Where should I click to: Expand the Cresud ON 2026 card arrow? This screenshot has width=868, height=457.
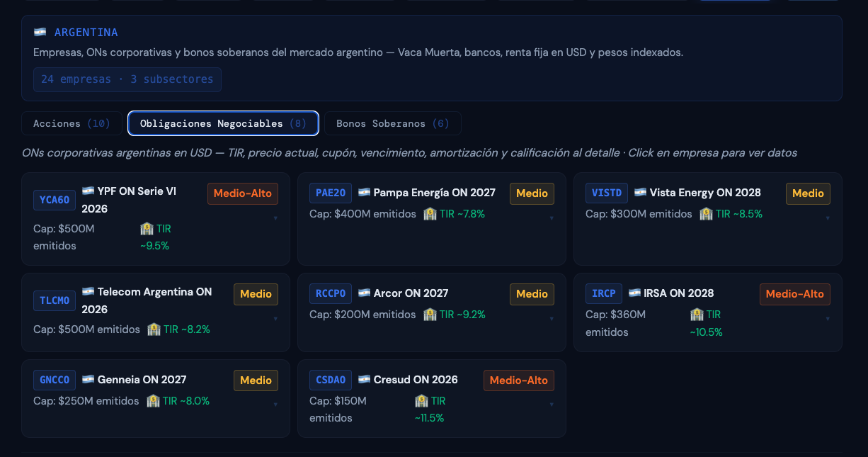click(x=552, y=405)
